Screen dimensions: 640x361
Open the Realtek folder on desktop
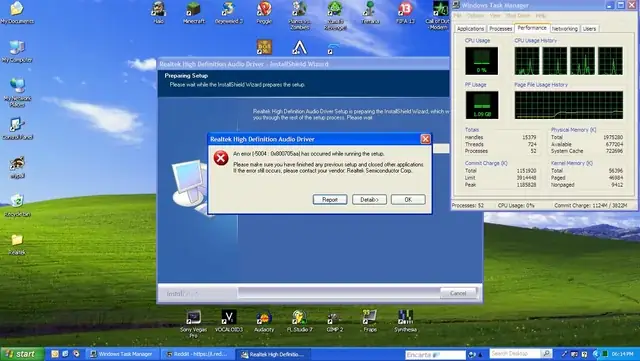[17, 244]
